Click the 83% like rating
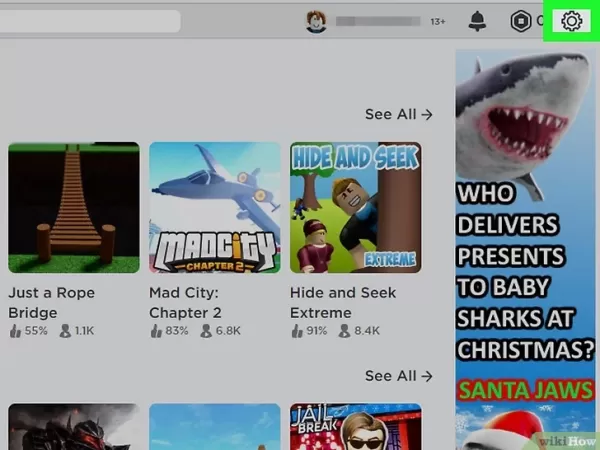Screen dimensions: 600x450 point(169,331)
